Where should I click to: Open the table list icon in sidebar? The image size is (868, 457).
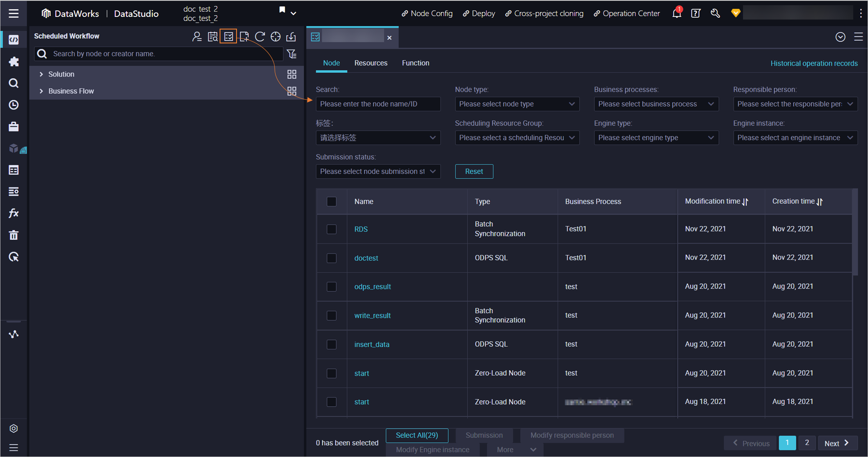[13, 170]
